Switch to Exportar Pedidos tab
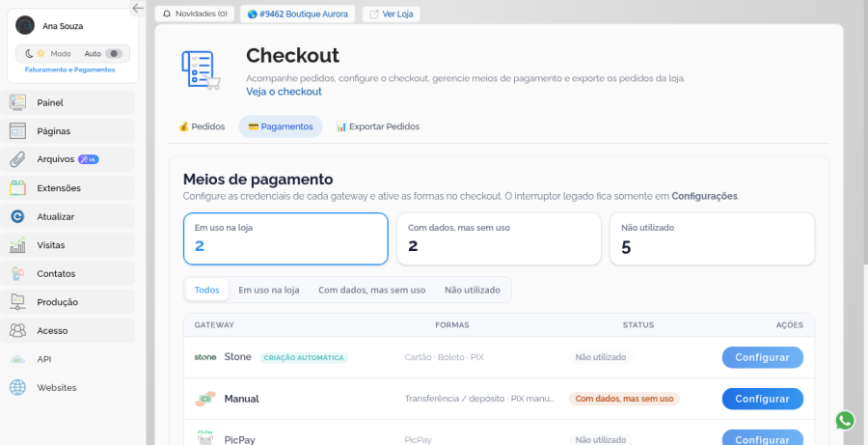Screen dimensions: 868x445 (x=377, y=126)
